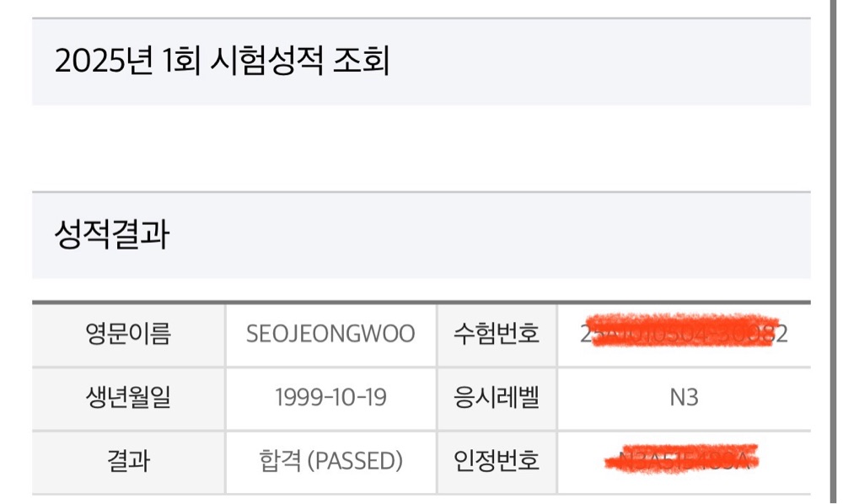Select the 수험번호 label cell

(497, 335)
